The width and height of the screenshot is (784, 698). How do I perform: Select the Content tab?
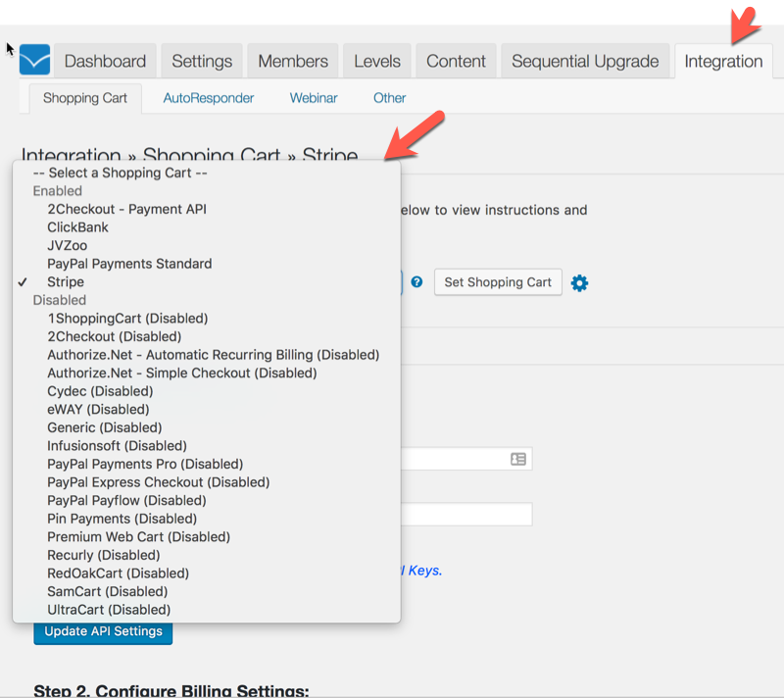pyautogui.click(x=456, y=61)
